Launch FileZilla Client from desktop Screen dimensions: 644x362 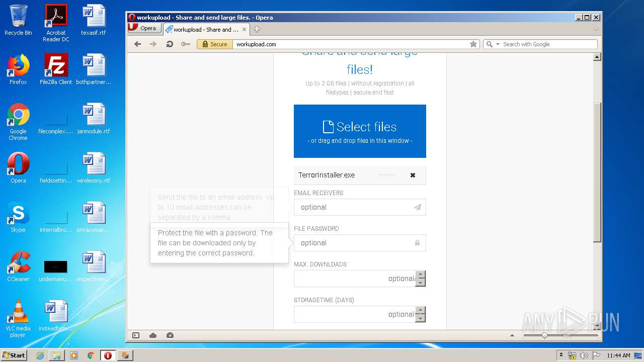(56, 69)
